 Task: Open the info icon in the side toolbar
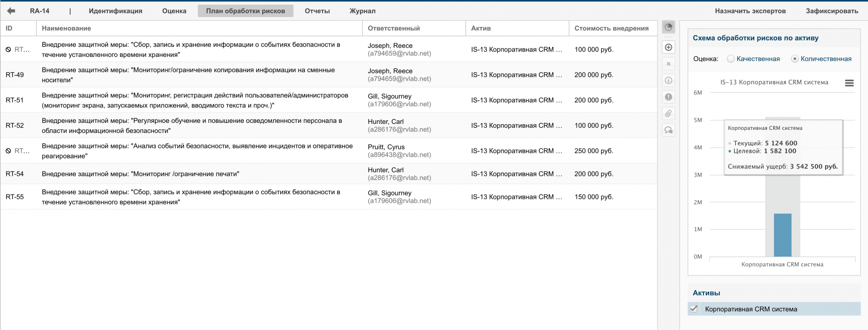pos(668,80)
